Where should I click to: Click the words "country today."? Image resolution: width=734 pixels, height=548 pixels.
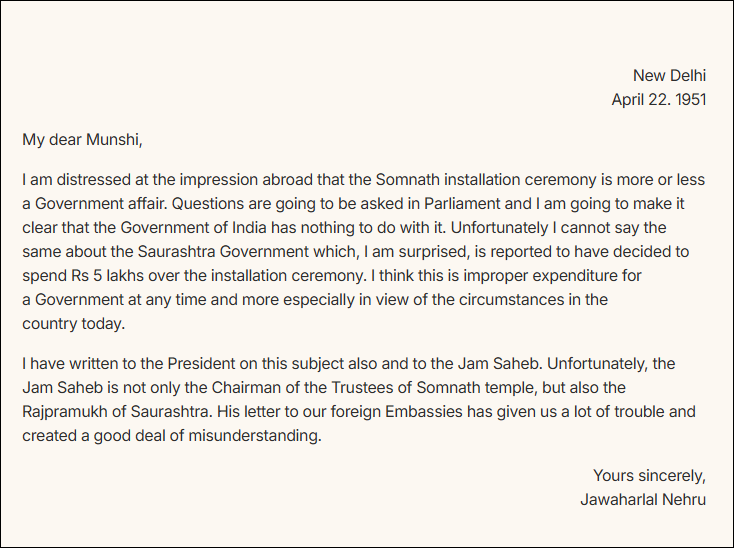point(74,323)
